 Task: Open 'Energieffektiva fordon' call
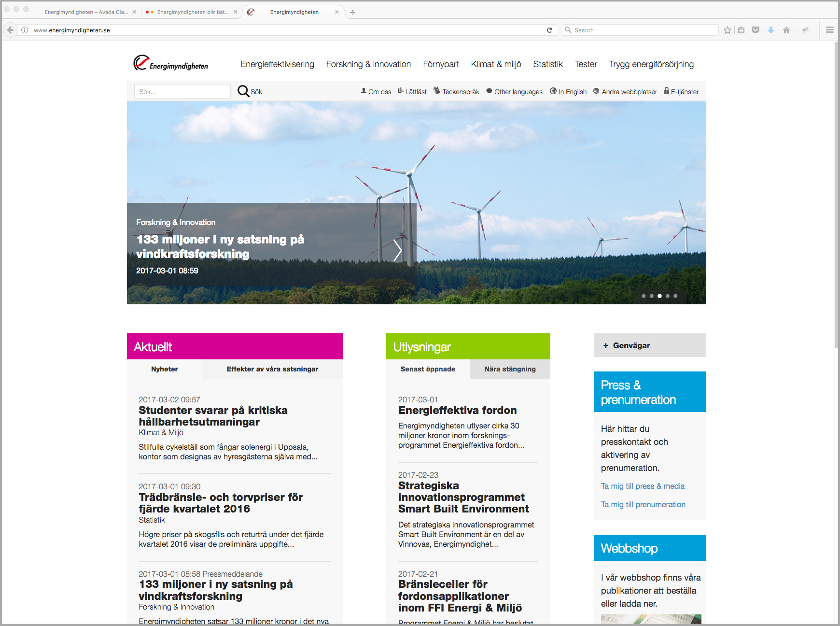click(x=457, y=410)
